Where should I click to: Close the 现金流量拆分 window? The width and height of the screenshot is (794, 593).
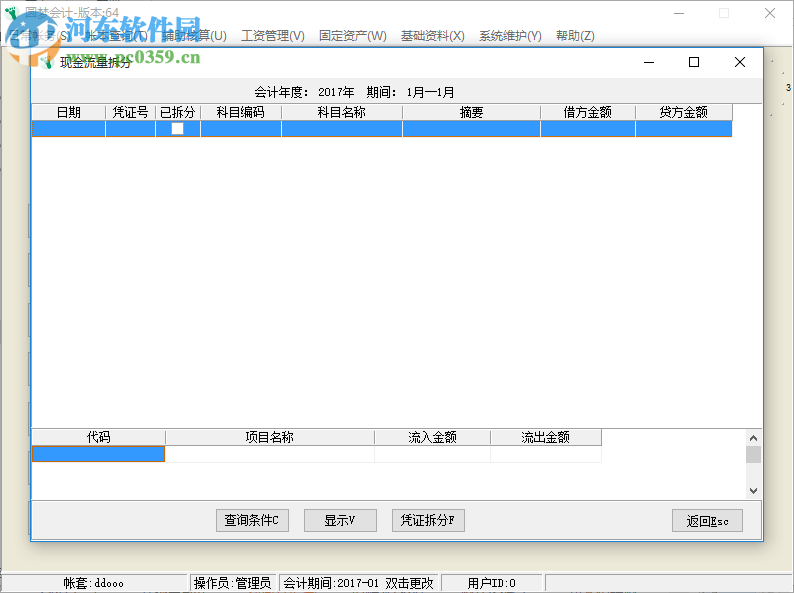pos(740,62)
